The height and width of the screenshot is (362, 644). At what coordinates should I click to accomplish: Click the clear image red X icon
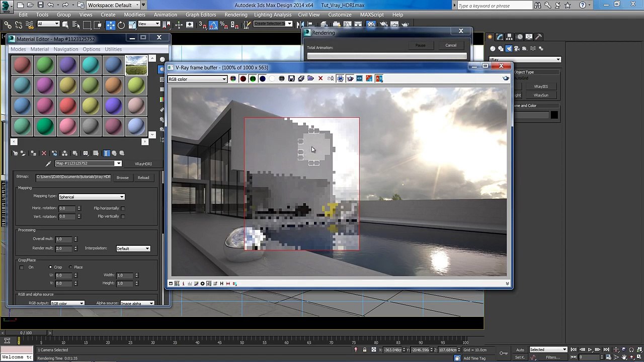click(320, 78)
